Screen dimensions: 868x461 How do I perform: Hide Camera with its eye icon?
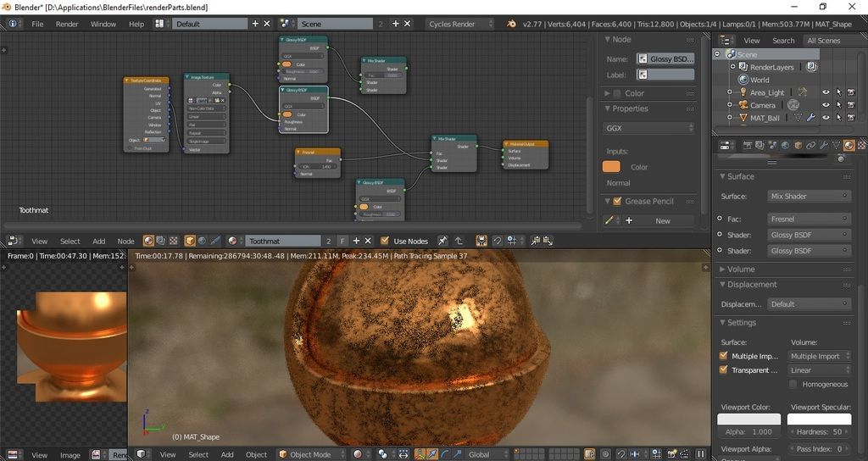(x=826, y=105)
